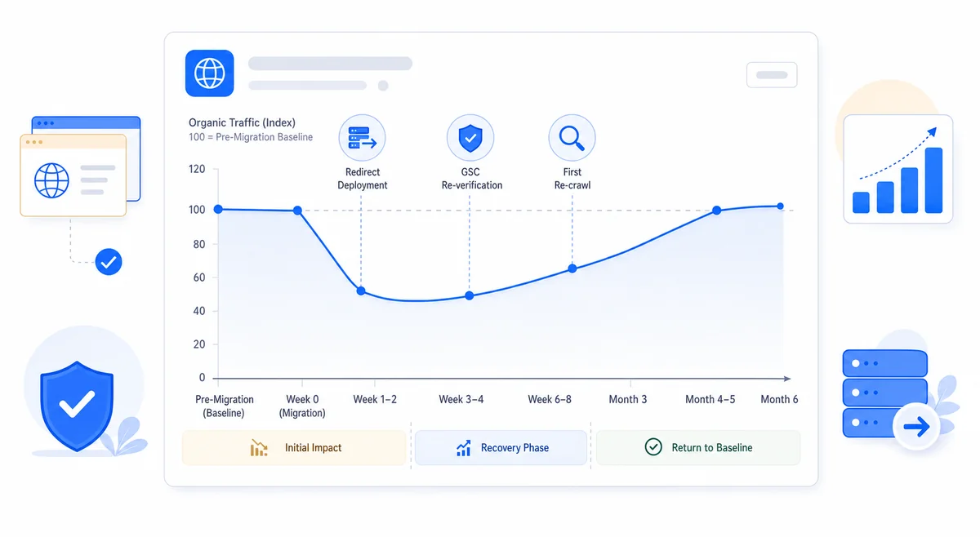Click the "100 = Pre-Migration Baseline" note
980x537 pixels.
click(251, 137)
